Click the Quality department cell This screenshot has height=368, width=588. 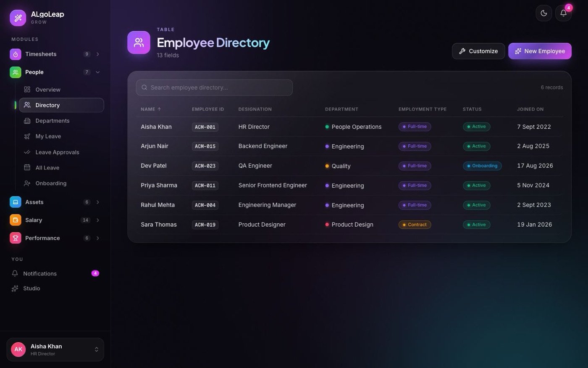click(338, 166)
